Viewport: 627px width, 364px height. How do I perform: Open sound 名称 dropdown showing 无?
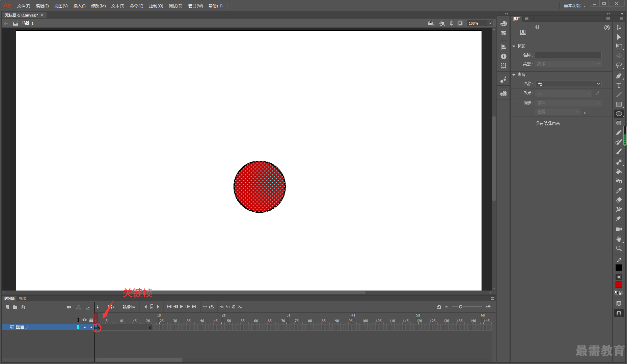click(569, 84)
